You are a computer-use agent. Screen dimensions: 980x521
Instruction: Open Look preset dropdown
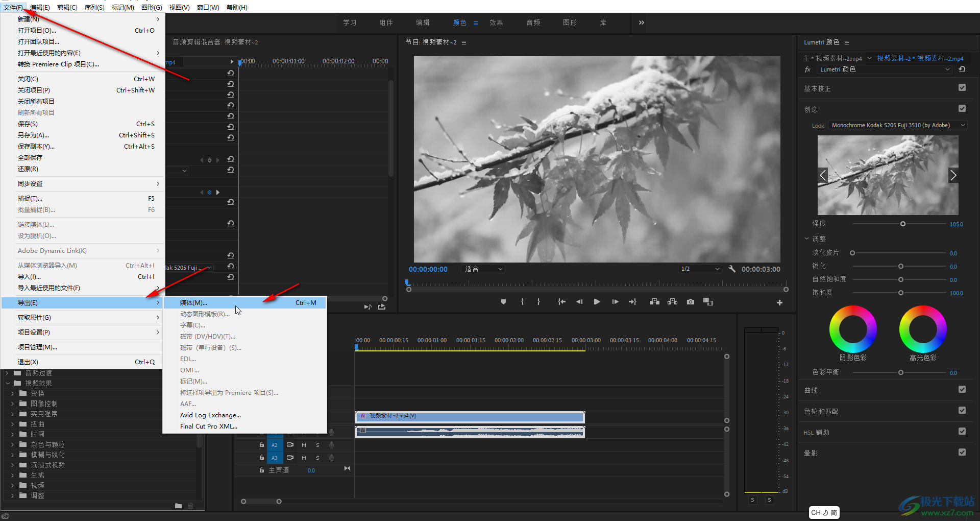pos(898,125)
